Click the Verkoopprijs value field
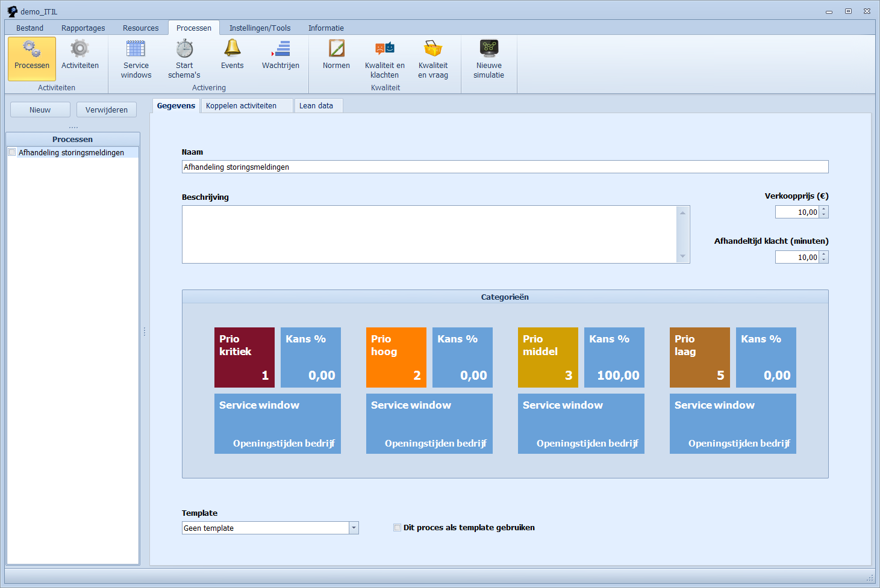Viewport: 880px width, 588px height. 797,212
